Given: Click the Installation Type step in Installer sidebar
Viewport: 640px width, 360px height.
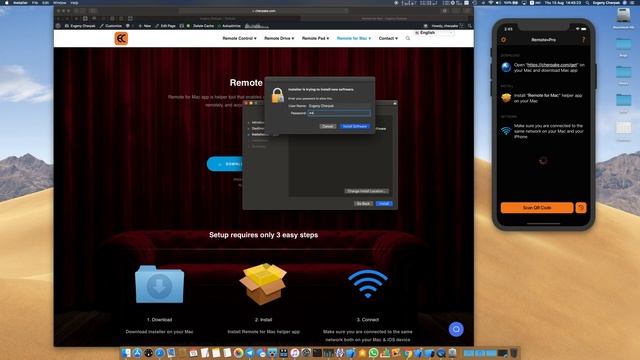Looking at the screenshot, I should coord(260,134).
